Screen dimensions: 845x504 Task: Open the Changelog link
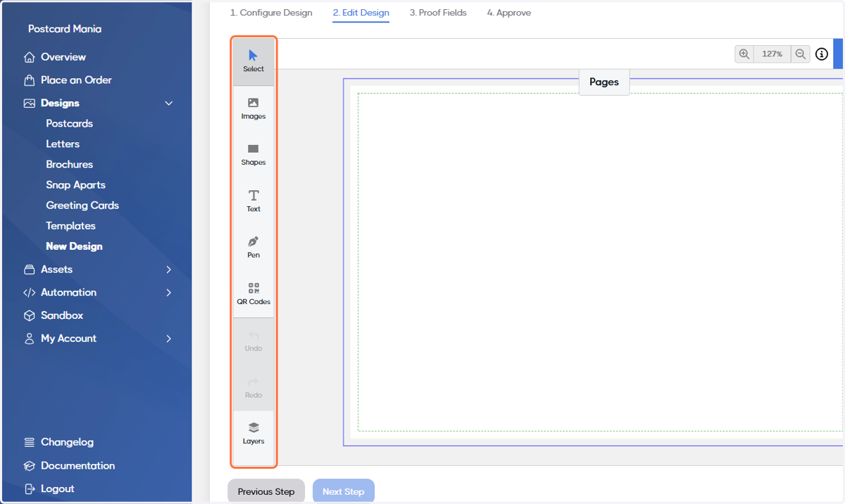(x=67, y=442)
